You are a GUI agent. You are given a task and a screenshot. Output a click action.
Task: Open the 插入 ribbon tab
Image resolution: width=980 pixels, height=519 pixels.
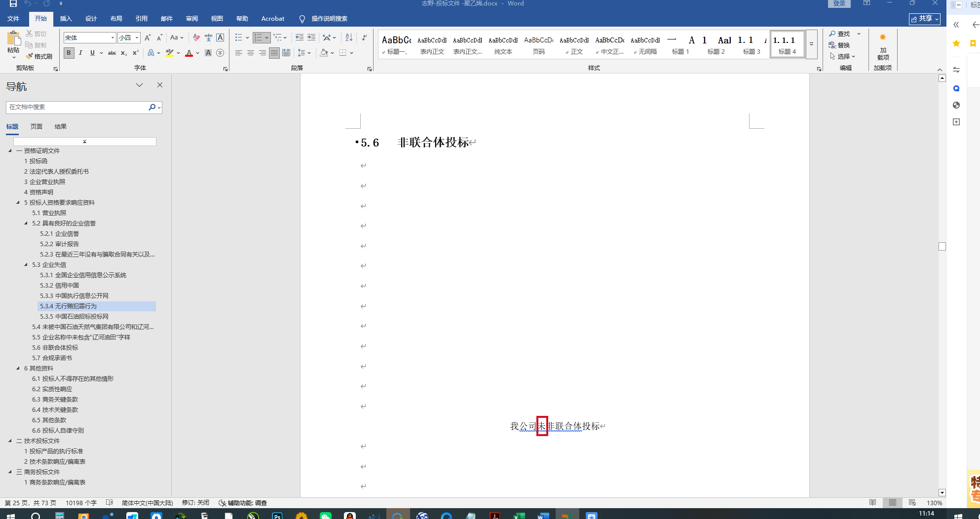(x=66, y=19)
